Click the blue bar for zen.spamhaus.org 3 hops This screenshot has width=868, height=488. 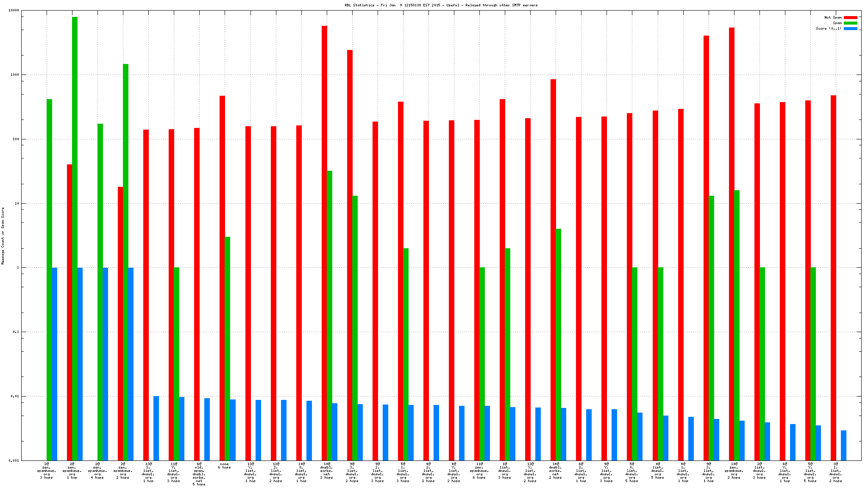tap(54, 363)
